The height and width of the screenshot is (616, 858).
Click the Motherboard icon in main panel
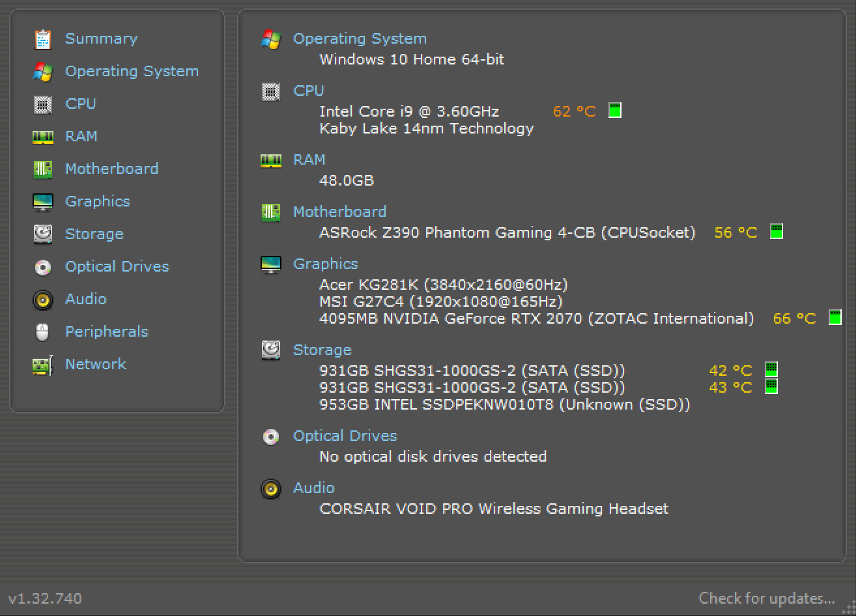(271, 212)
